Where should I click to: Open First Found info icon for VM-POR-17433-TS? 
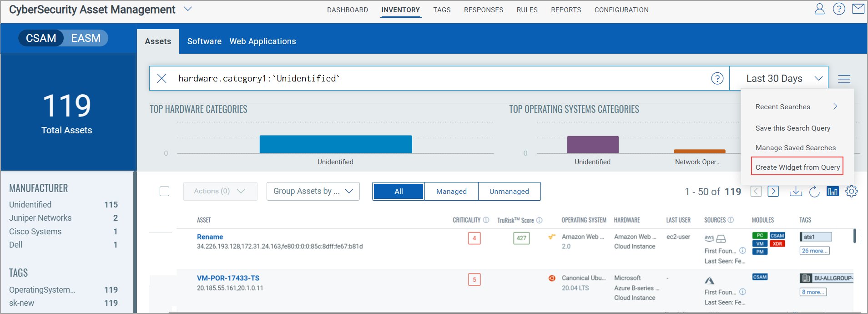(x=742, y=292)
